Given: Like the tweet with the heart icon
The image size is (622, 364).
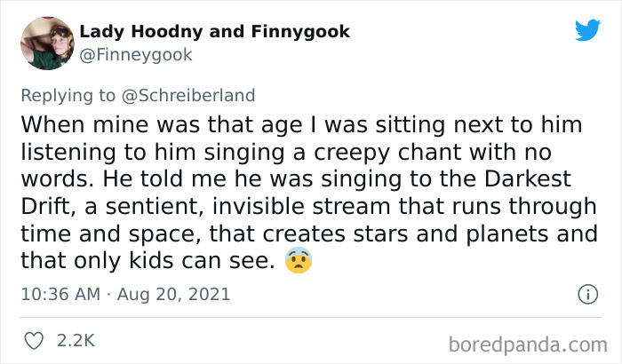Looking at the screenshot, I should (x=33, y=340).
